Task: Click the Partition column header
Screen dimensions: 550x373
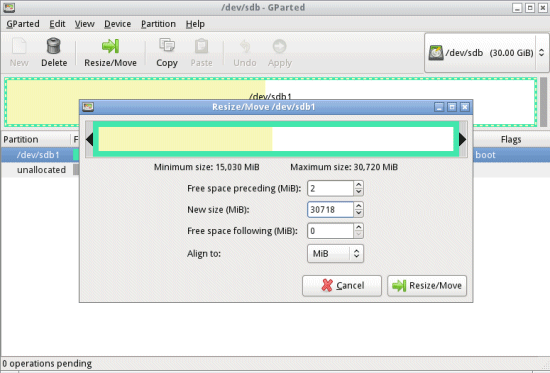Action: (x=36, y=139)
